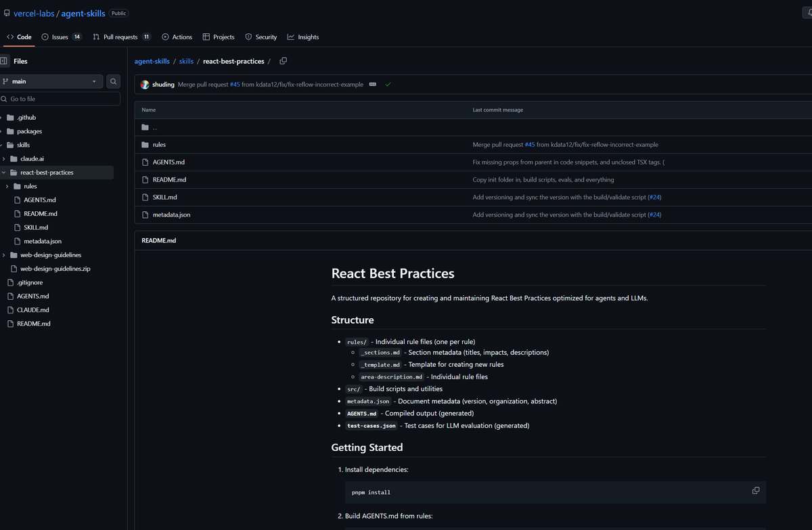Image resolution: width=812 pixels, height=530 pixels.
Task: Click the 'Getting Started' heading
Action: [x=367, y=447]
